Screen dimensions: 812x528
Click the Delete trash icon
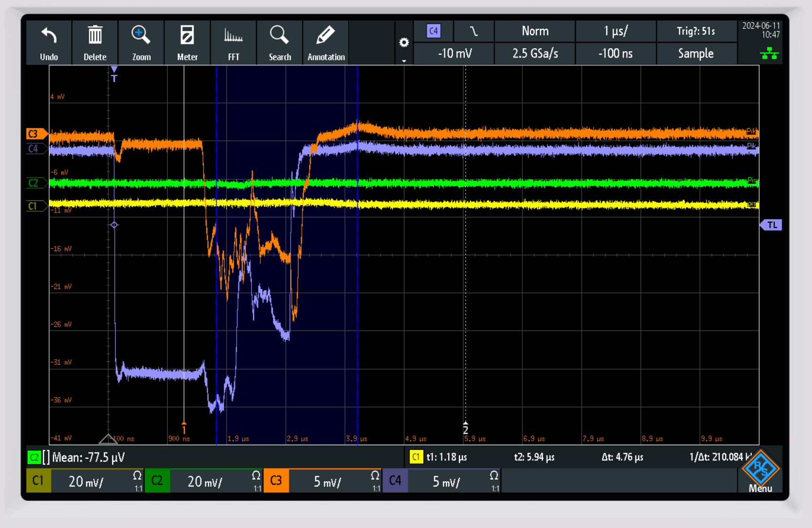(95, 36)
